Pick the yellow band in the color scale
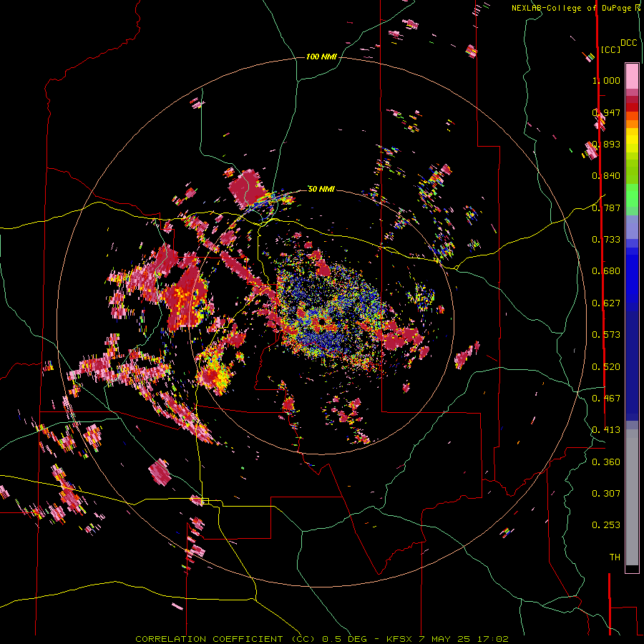Viewport: 644px width, 644px height. point(632,142)
